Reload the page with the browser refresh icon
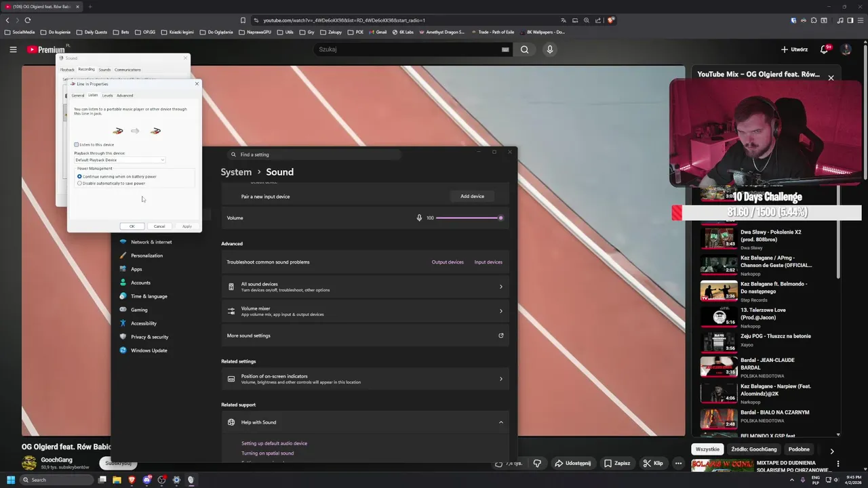The height and width of the screenshot is (488, 868). (27, 20)
